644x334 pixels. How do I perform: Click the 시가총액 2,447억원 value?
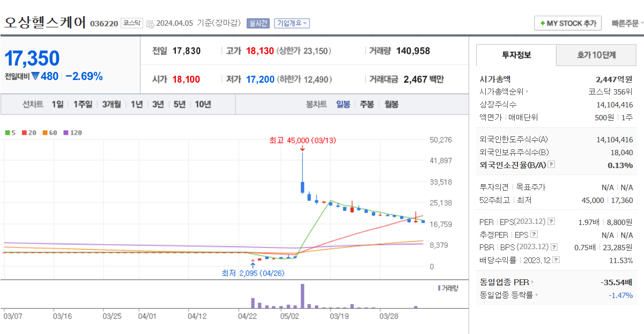pos(614,79)
